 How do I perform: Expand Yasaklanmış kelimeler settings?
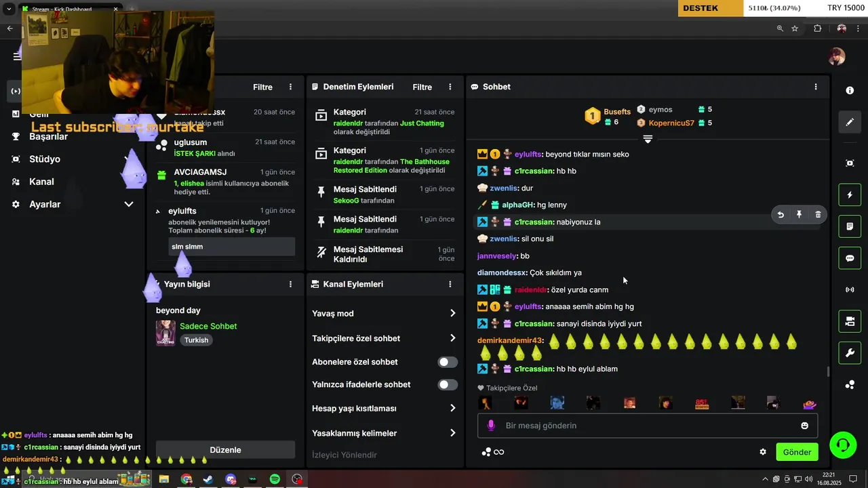click(384, 433)
